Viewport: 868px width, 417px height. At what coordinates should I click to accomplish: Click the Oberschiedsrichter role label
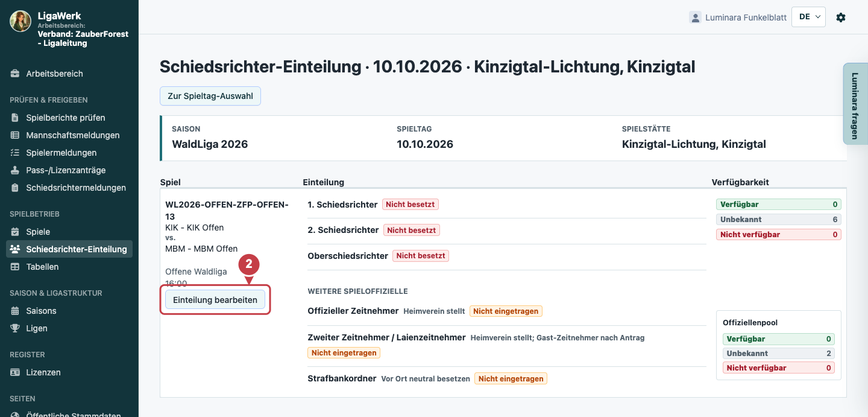pyautogui.click(x=348, y=256)
